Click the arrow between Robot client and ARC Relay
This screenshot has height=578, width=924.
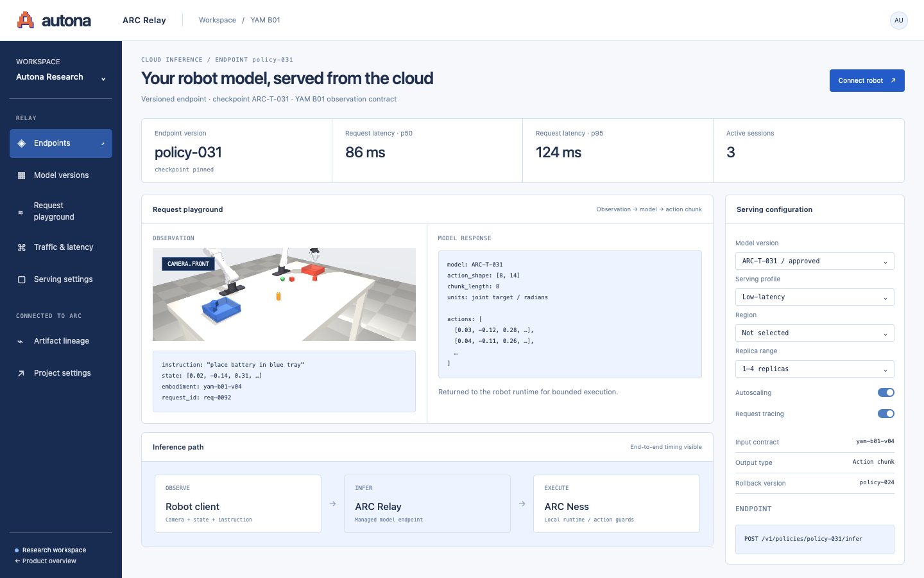click(332, 504)
